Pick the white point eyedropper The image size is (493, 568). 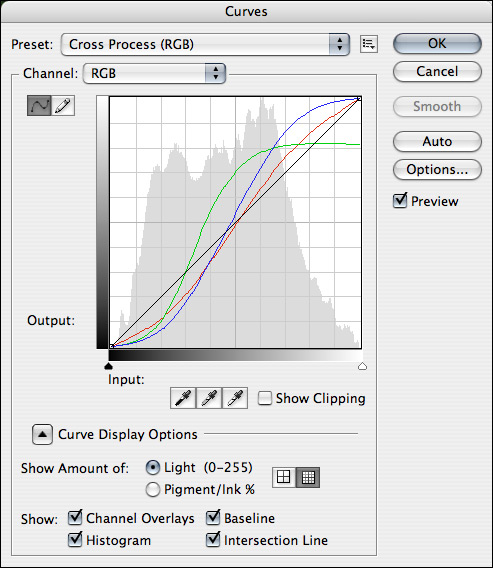(235, 398)
